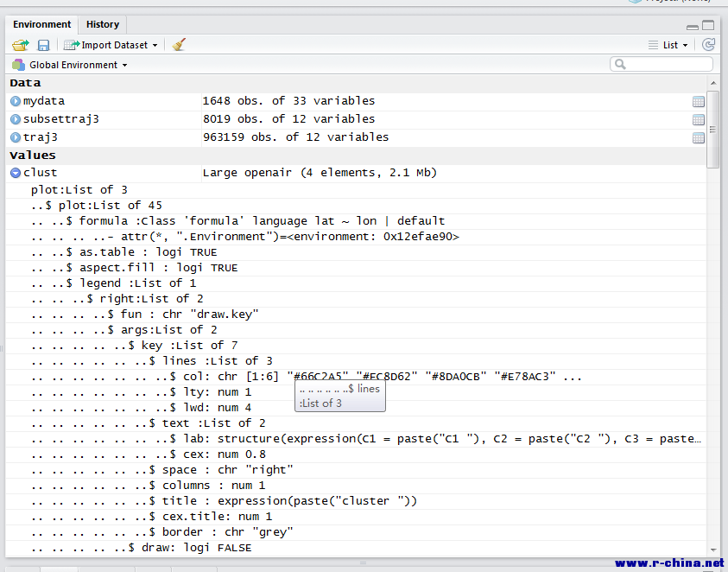Screen dimensions: 728x572
Task: Click the 'plot:List of 3' row
Action: (356, 190)
